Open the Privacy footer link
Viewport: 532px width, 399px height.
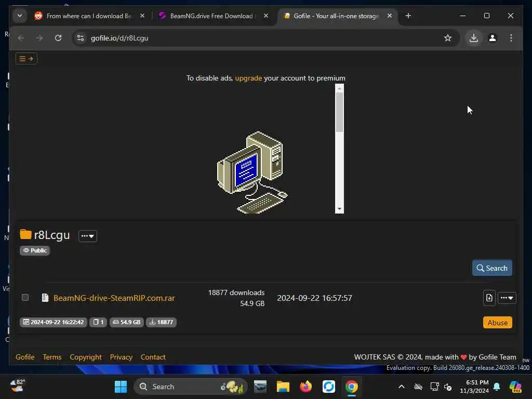tap(121, 357)
